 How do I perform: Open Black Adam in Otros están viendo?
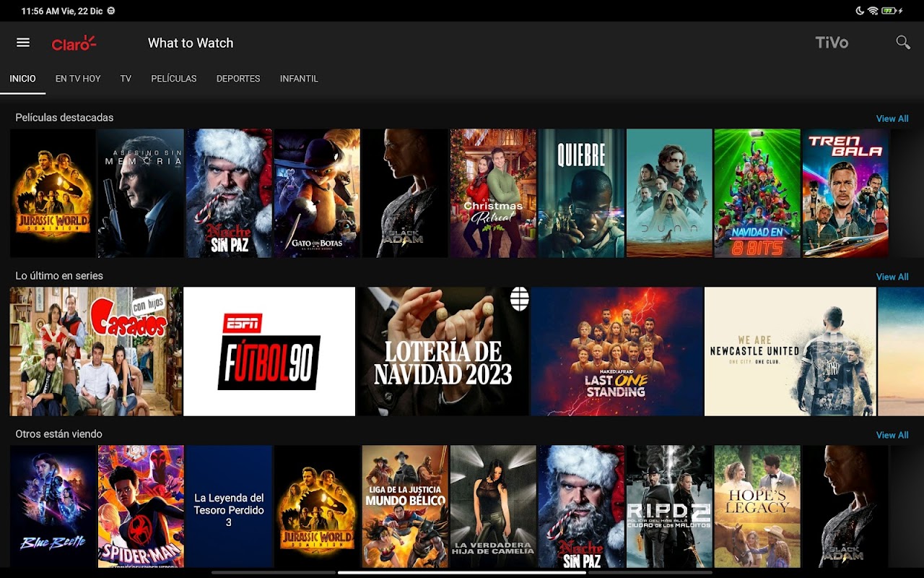coord(845,506)
